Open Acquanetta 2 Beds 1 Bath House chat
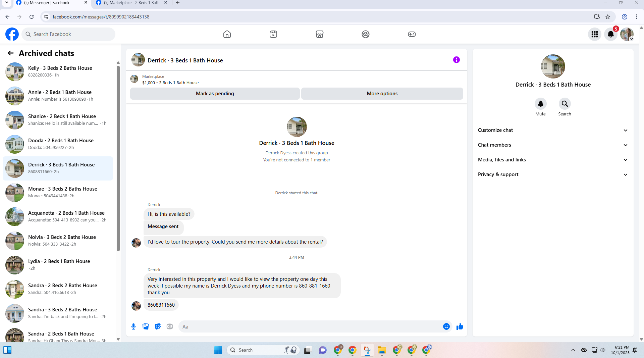 [58, 217]
